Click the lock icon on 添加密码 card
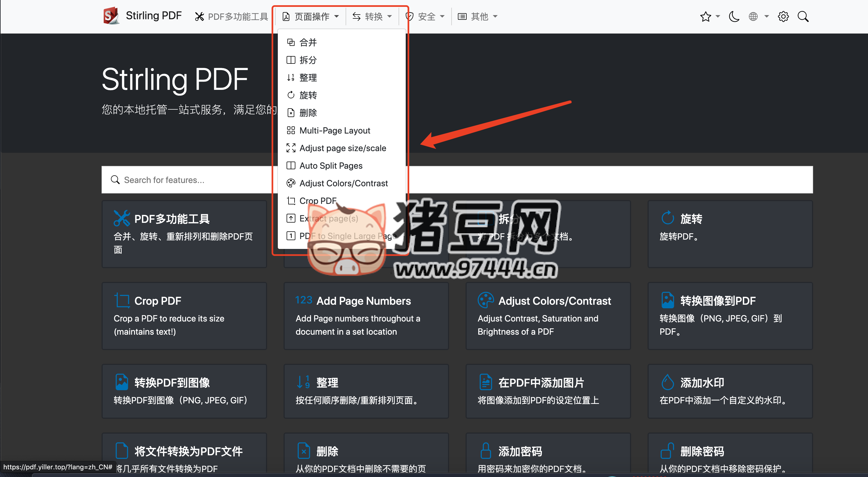Screen dimensions: 868x477 tap(486, 451)
